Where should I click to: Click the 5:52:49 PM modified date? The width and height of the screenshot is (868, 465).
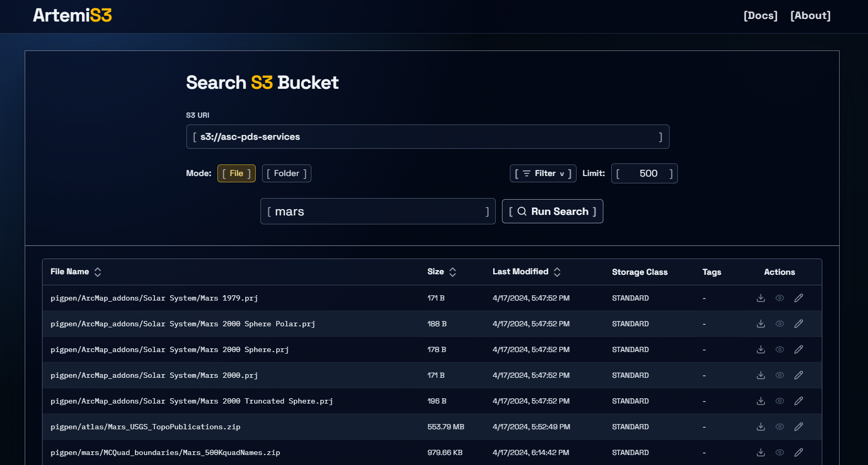click(x=531, y=427)
